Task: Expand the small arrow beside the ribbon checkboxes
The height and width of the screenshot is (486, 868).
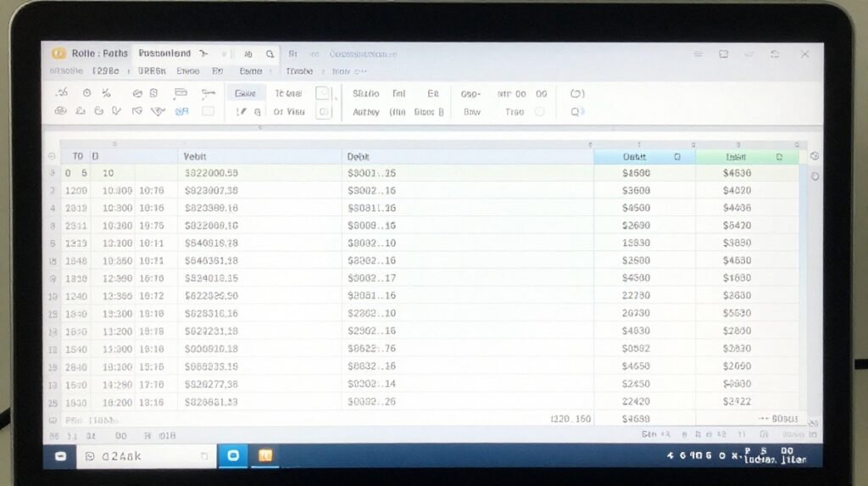Action: point(336,98)
